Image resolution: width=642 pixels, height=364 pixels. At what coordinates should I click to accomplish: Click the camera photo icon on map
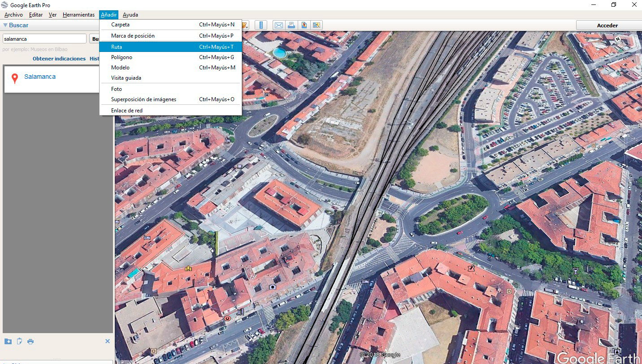tap(272, 287)
